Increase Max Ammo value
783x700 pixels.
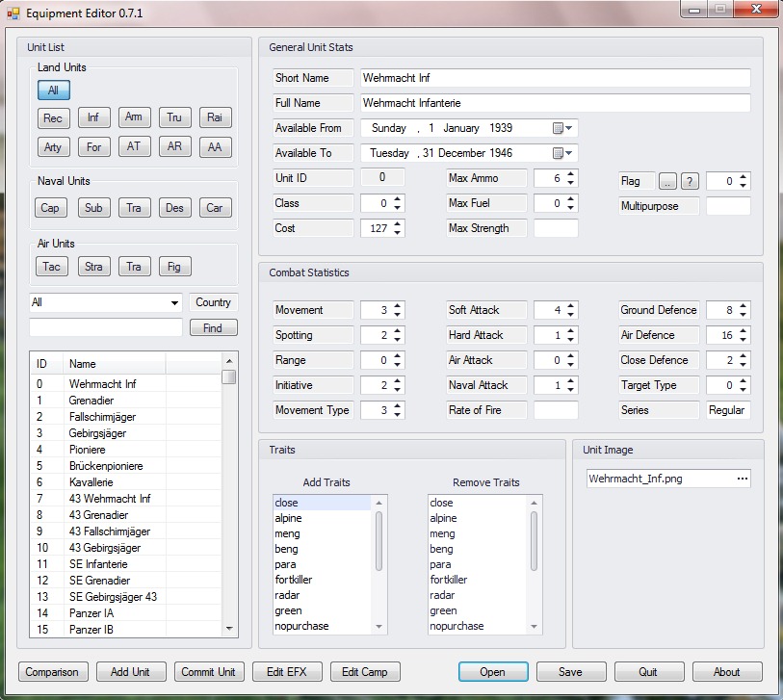tap(571, 173)
